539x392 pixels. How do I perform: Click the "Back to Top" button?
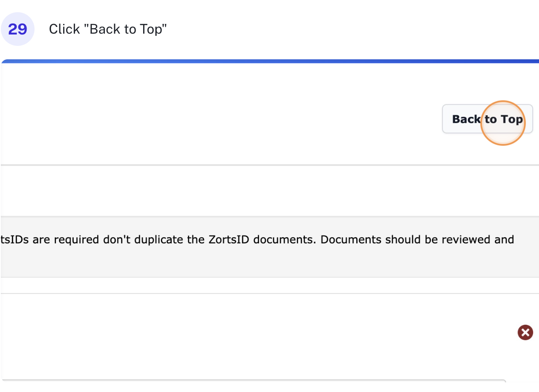click(x=487, y=119)
